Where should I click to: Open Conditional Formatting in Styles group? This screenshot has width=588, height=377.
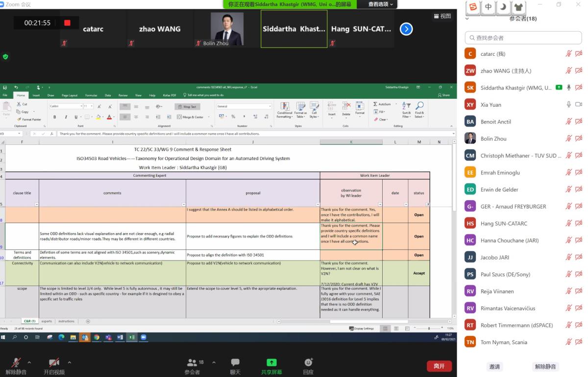point(284,110)
